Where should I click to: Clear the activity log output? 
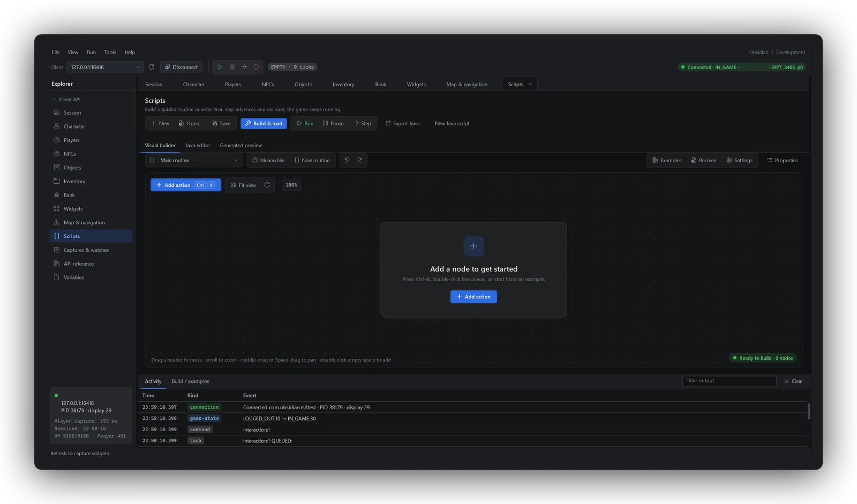(x=793, y=381)
